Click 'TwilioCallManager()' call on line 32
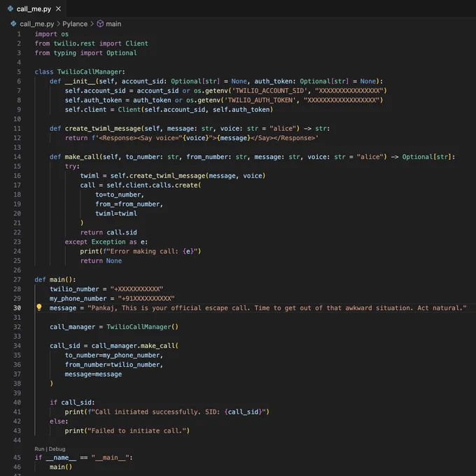The image size is (476, 476). pyautogui.click(x=142, y=327)
